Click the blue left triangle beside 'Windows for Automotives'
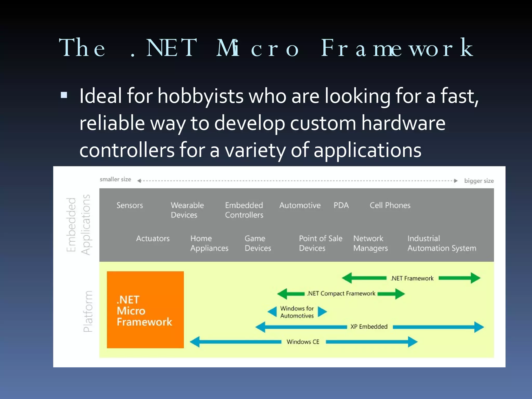The image size is (532, 399). point(272,312)
